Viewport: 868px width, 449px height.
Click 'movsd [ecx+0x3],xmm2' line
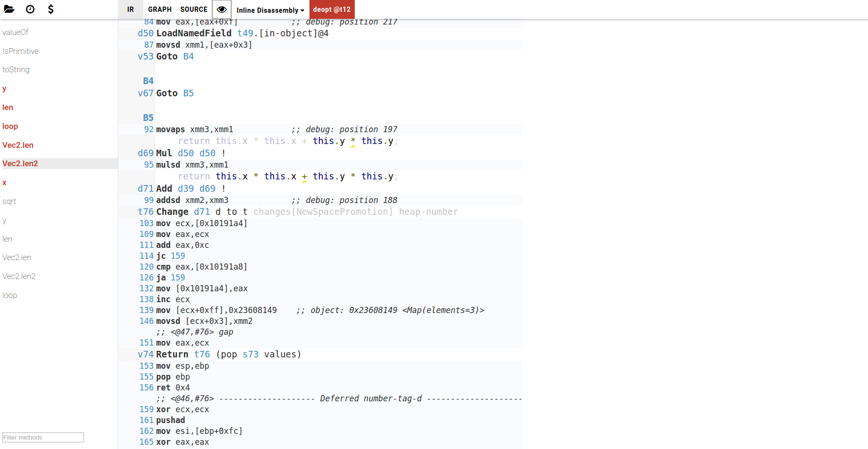tap(204, 321)
